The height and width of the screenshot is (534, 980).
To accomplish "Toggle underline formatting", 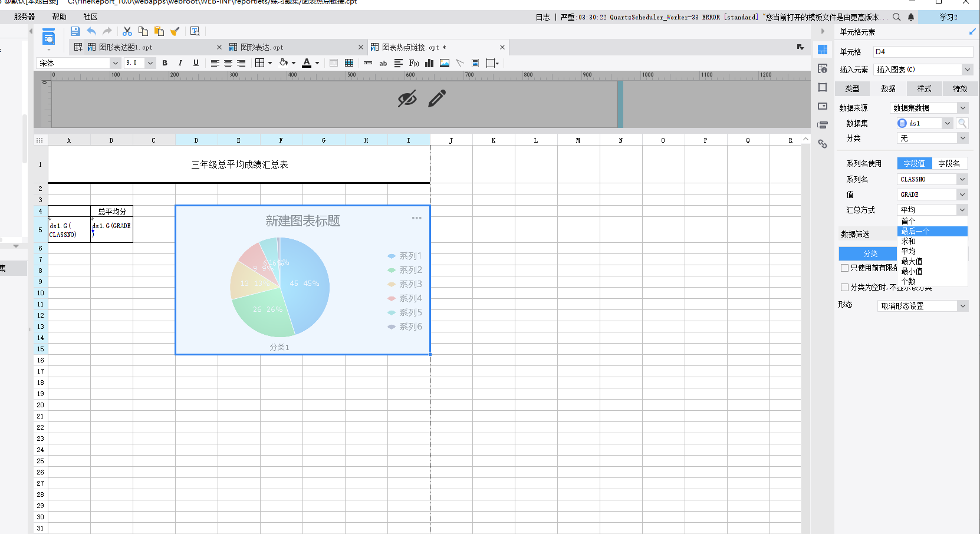I will (x=196, y=63).
